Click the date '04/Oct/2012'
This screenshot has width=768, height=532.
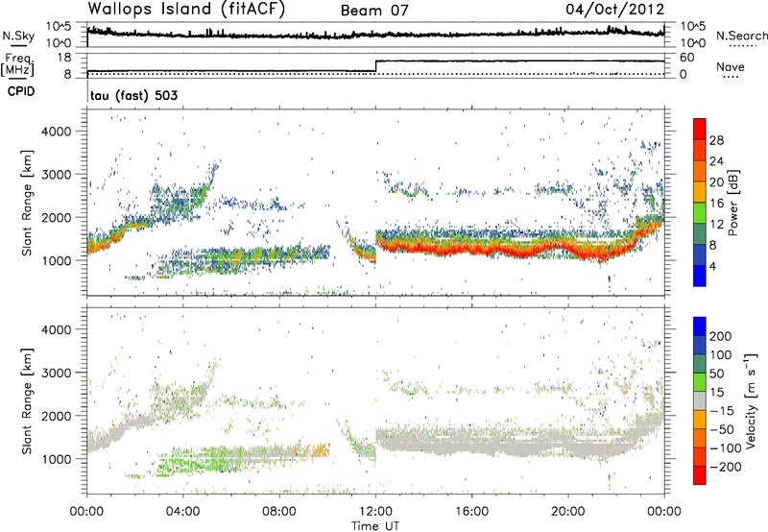click(x=615, y=10)
